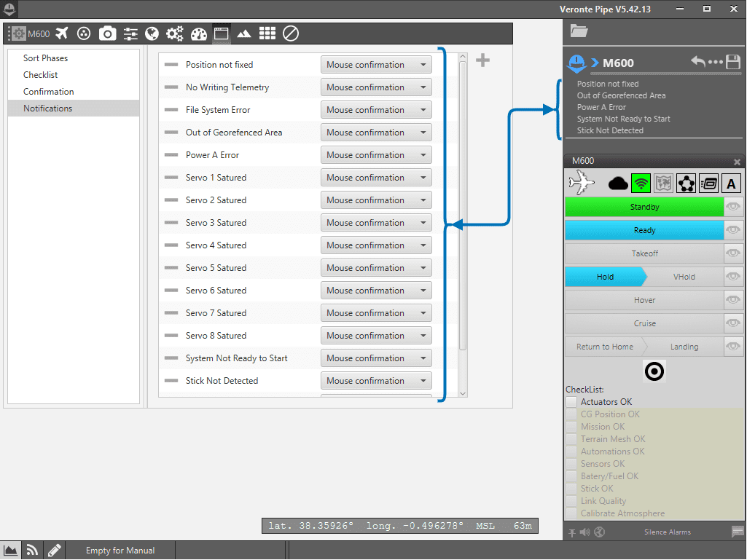Viewport: 747px width, 560px height.
Task: Click the circular connections icon next to airplane
Action: [84, 33]
